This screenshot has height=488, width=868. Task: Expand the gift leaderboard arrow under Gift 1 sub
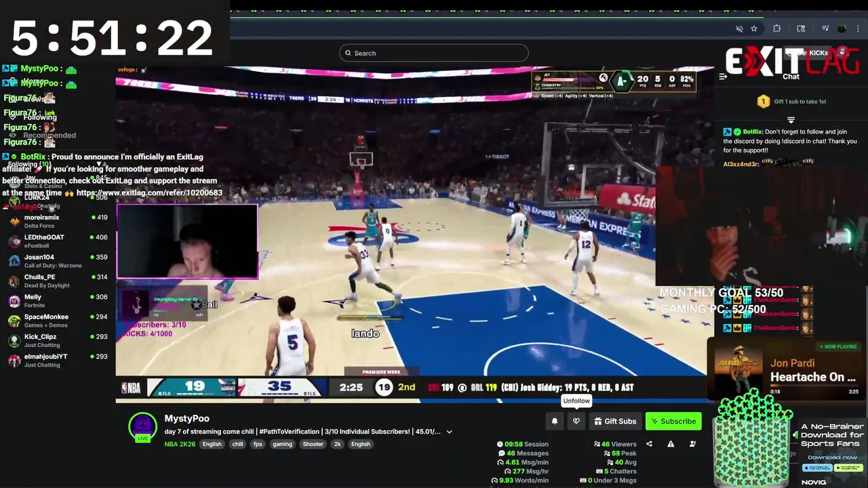click(x=791, y=120)
